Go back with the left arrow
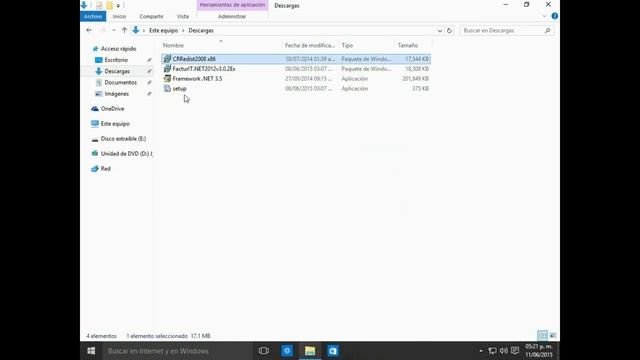The image size is (640, 360). [89, 30]
